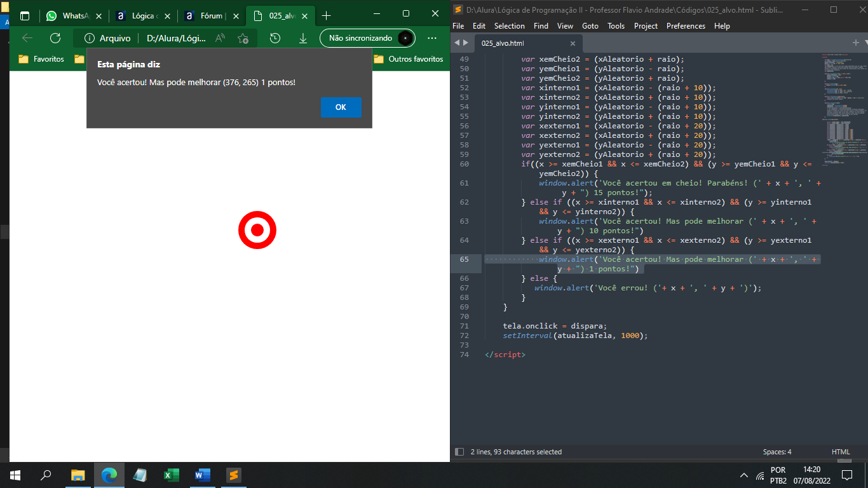The image size is (868, 488).
Task: Go to previous Sublime tab arrow
Action: 457,43
